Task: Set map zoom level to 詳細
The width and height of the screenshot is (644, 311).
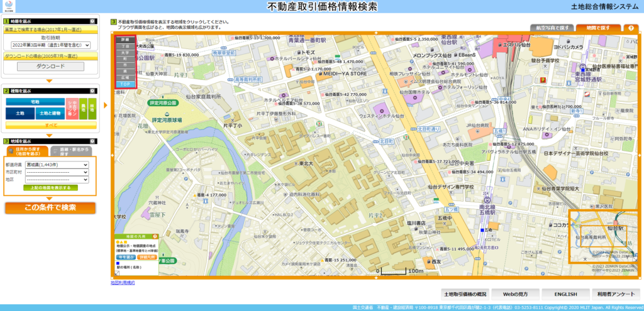Action: click(x=125, y=40)
